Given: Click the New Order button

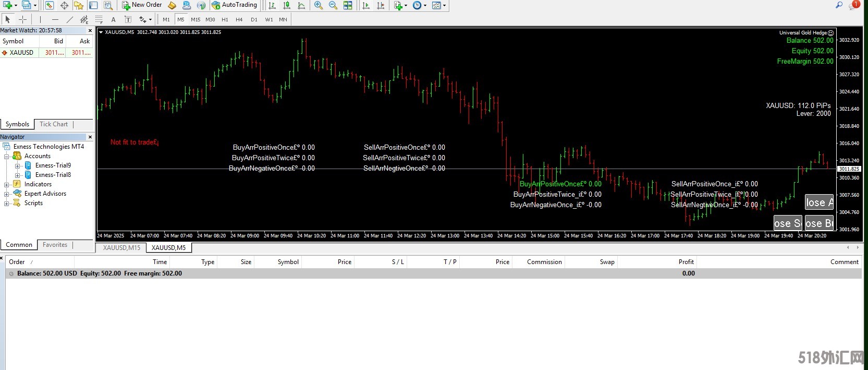Looking at the screenshot, I should pyautogui.click(x=142, y=5).
